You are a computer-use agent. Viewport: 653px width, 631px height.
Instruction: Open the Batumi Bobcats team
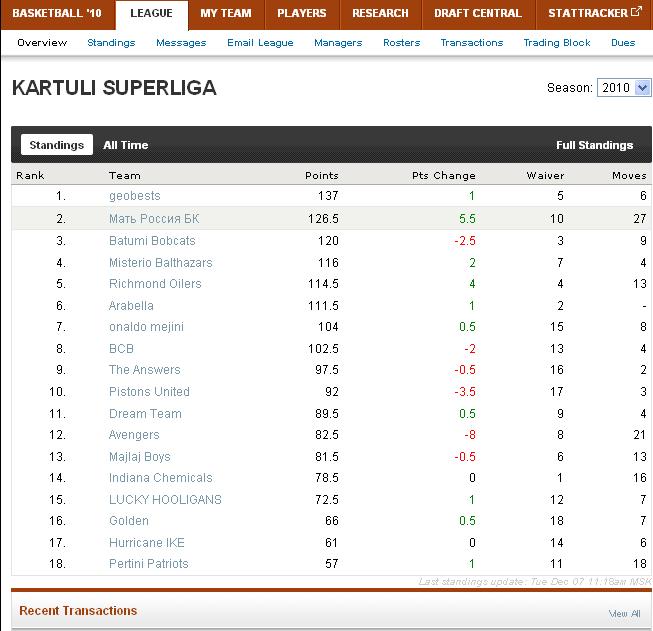point(152,241)
